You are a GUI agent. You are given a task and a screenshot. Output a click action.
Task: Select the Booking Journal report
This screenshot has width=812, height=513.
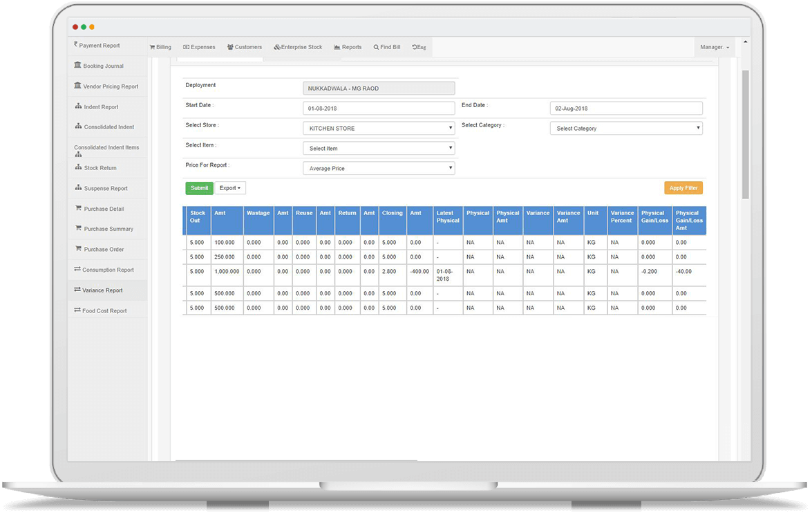click(104, 66)
